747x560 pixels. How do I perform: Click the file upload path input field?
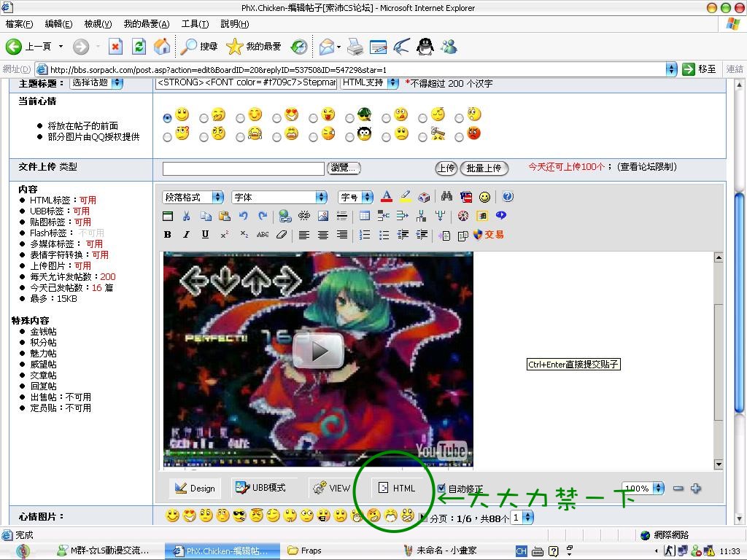243,168
